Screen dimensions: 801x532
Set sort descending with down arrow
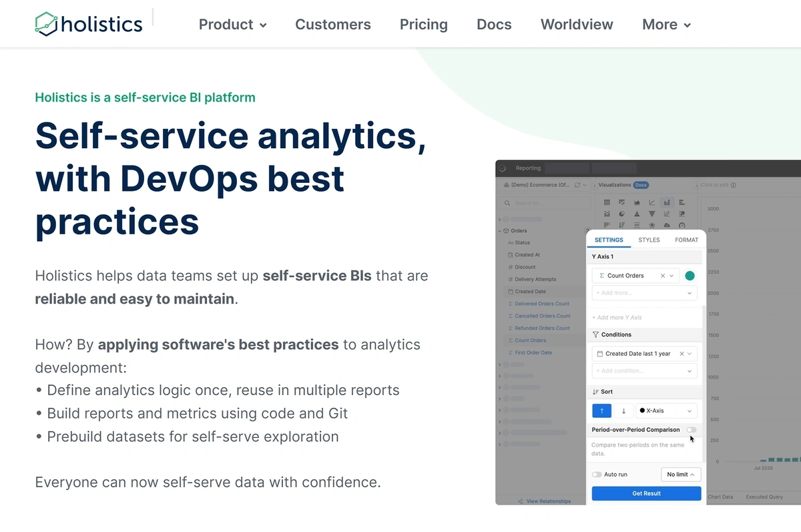[623, 411]
